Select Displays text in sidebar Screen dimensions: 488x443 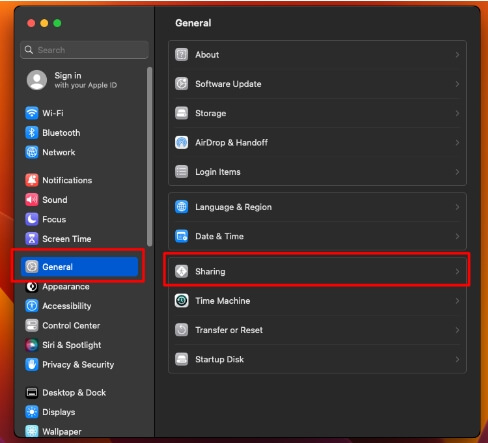[59, 412]
